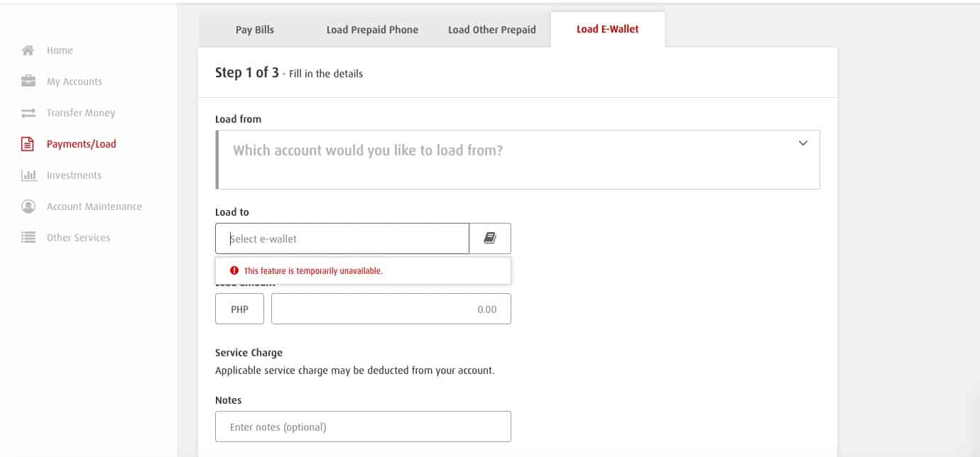980x457 pixels.
Task: Click the Investments chart icon
Action: [28, 175]
